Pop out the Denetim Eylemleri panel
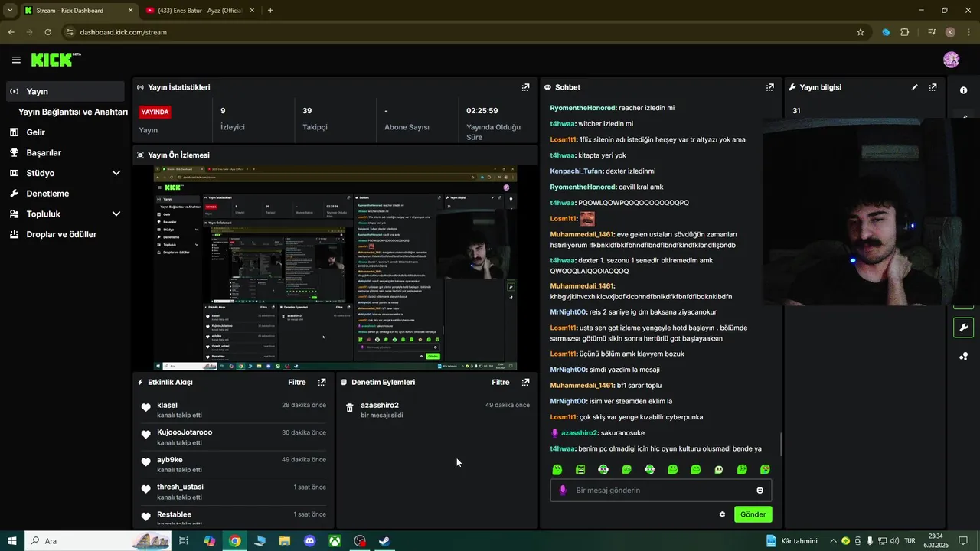Screen dimensions: 980x551 pyautogui.click(x=525, y=382)
